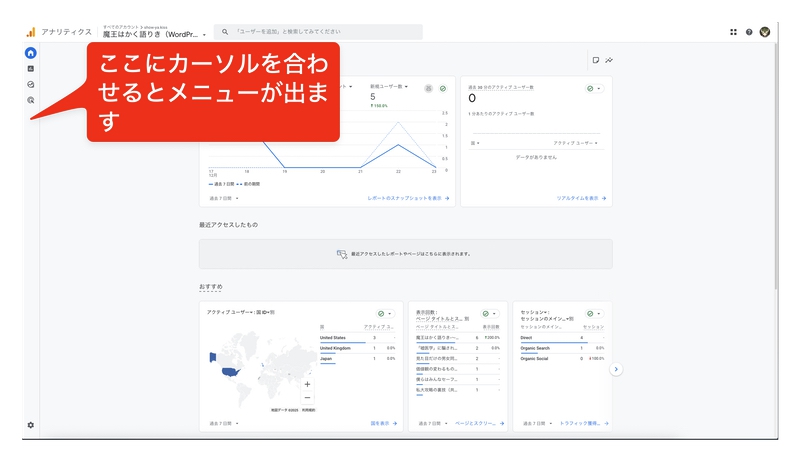Open the property selector 魔王はかく語りき dropdown
This screenshot has height=462, width=800.
pyautogui.click(x=154, y=34)
